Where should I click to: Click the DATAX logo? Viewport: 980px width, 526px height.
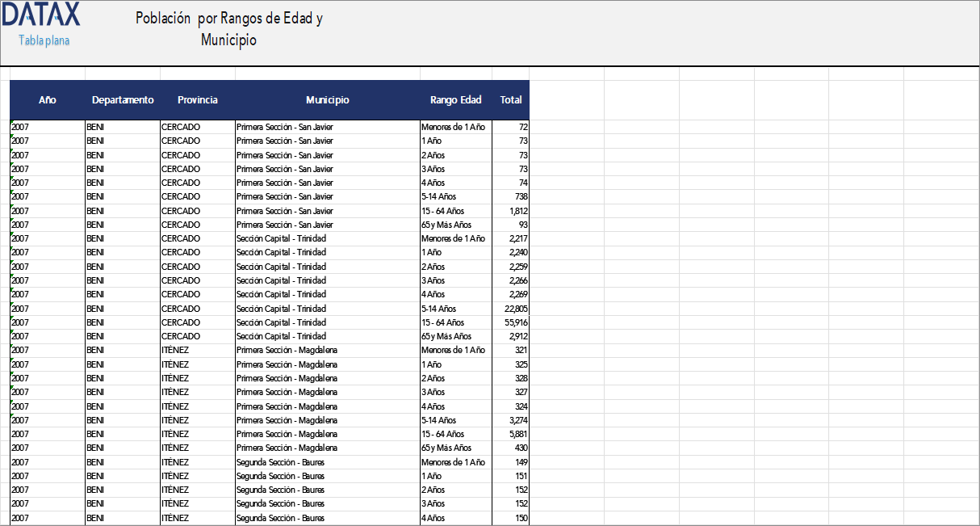(x=42, y=14)
